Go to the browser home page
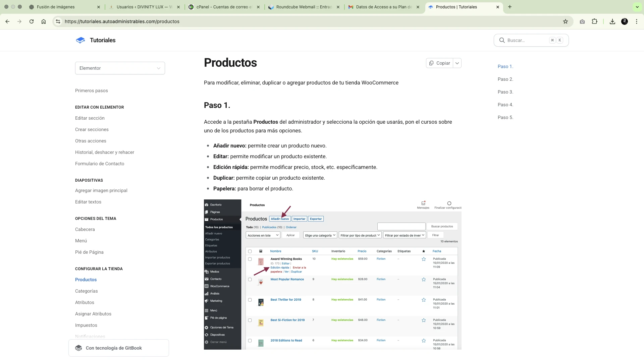The width and height of the screenshot is (644, 362). coord(44,21)
